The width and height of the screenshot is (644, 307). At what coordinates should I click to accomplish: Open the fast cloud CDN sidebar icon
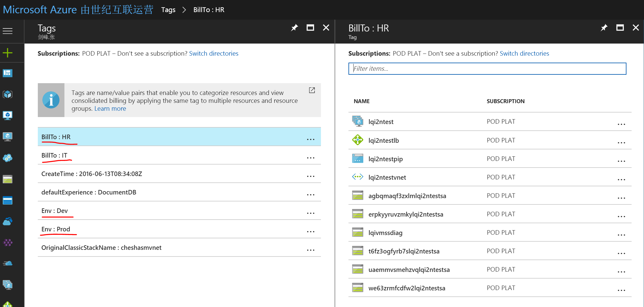coord(8,264)
